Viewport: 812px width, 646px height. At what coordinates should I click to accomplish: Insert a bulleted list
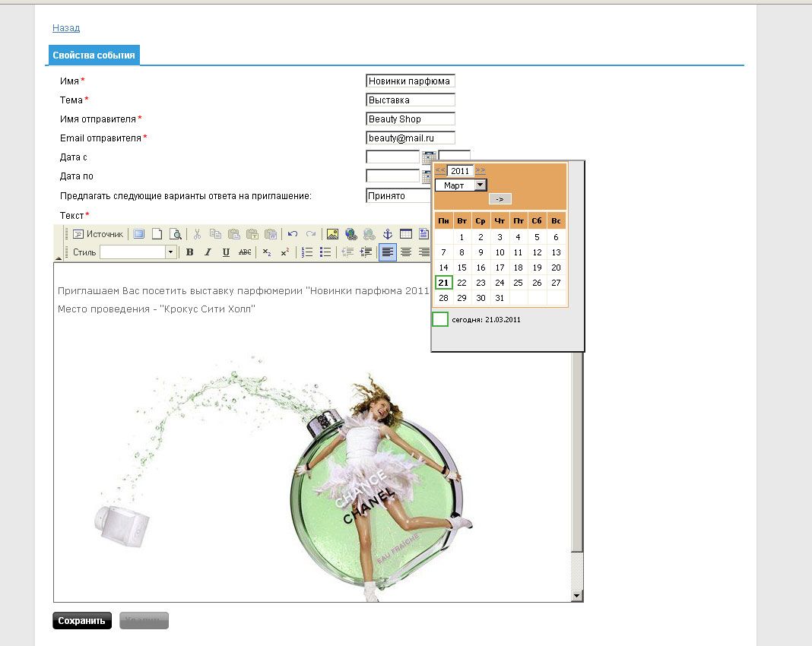pos(325,252)
